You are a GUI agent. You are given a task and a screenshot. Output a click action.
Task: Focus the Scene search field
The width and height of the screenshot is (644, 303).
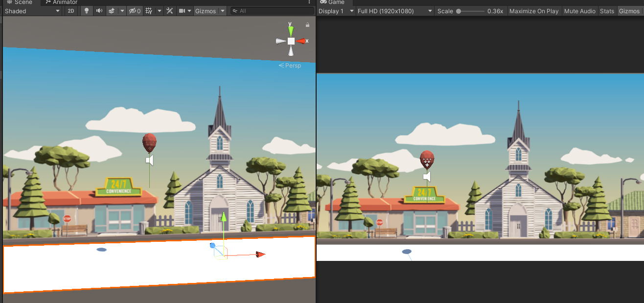point(272,11)
